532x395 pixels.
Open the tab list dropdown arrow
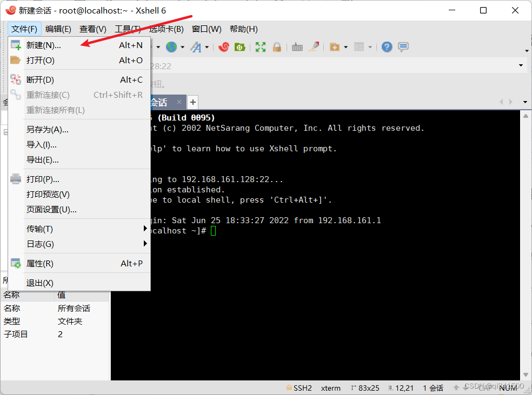tap(525, 102)
